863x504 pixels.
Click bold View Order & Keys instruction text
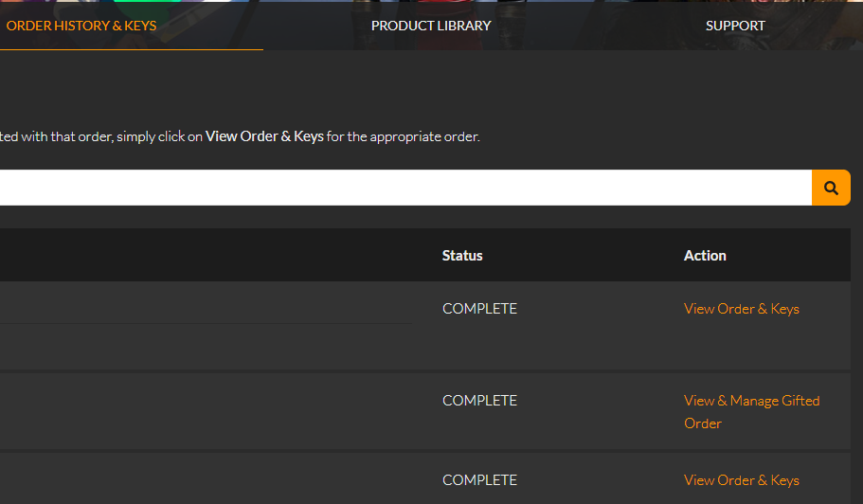click(x=264, y=136)
